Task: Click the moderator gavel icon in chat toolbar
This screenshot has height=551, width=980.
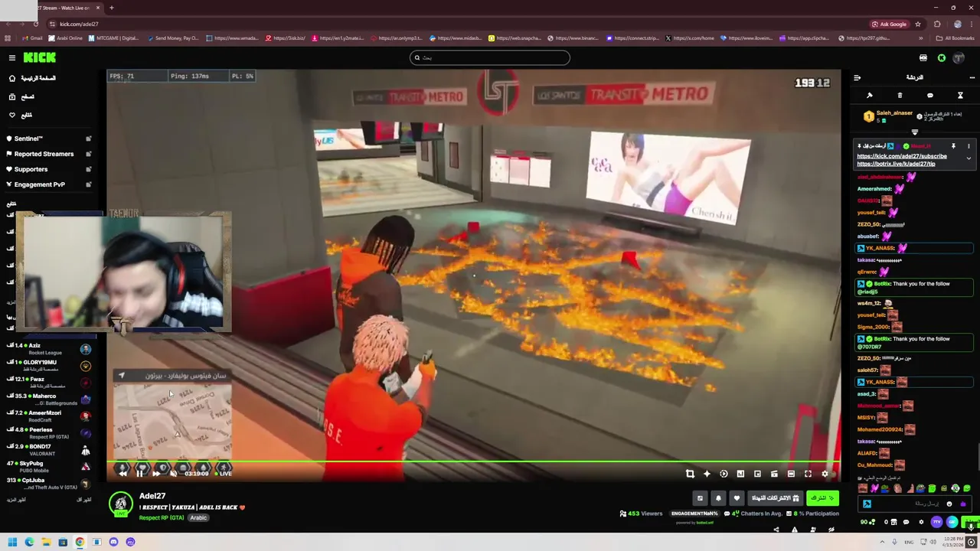Action: (870, 96)
